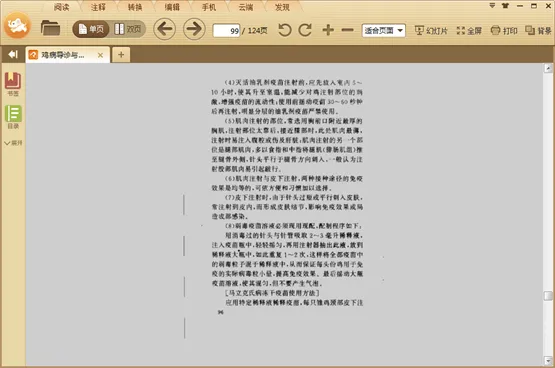Click the vertical scrollbar down arrow
Image resolution: width=555 pixels, height=368 pixels.
tap(548, 361)
